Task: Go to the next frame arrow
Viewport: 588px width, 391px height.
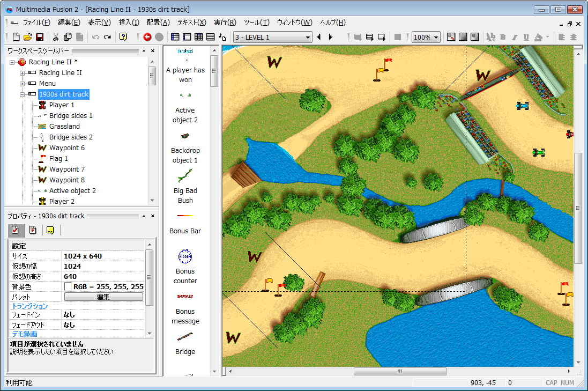Action: pos(330,37)
